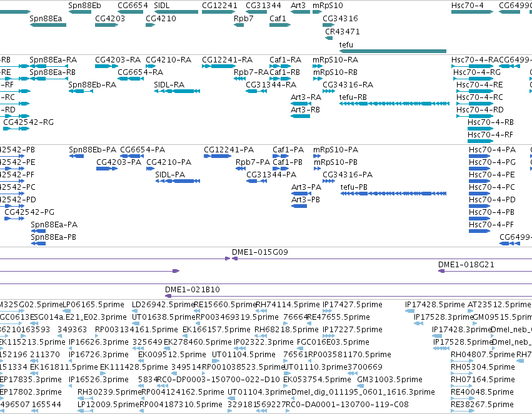
Task: Open EST label "GM31003.5prime"
Action: (x=390, y=380)
